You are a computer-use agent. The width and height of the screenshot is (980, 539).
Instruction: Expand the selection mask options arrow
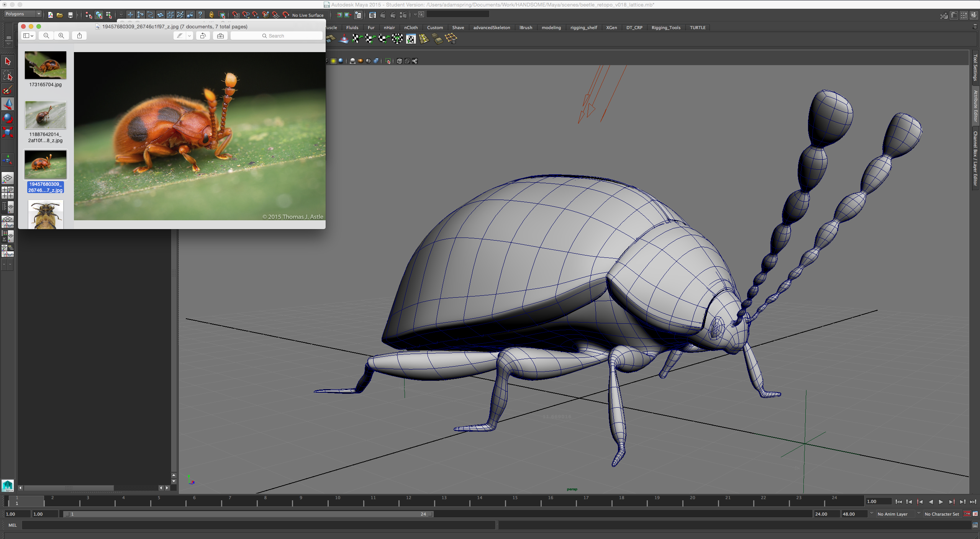click(121, 15)
